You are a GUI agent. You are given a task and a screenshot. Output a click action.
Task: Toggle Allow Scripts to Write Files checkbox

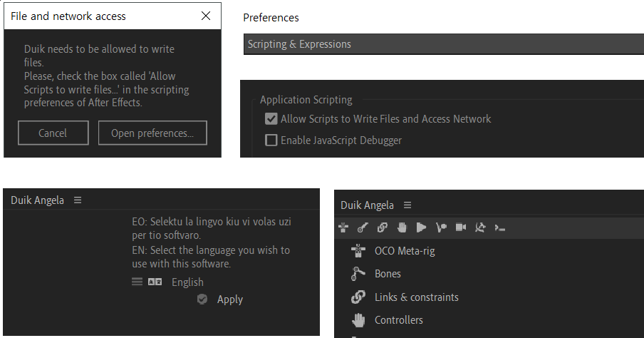(271, 119)
